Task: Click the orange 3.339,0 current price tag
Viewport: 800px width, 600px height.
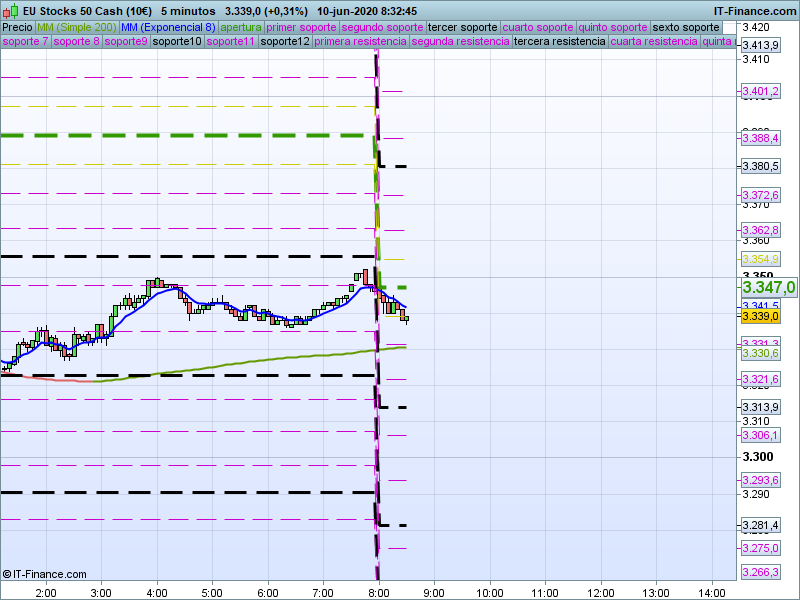Action: coord(760,316)
